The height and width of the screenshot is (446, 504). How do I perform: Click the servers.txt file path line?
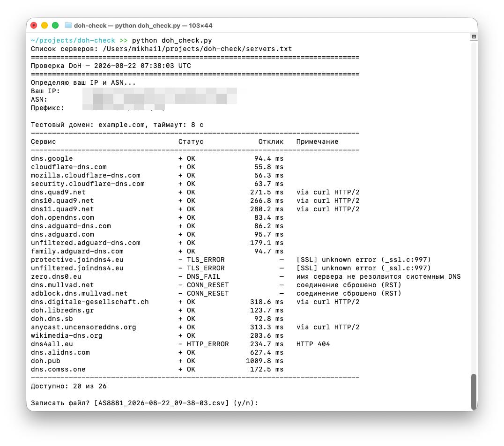tap(161, 49)
